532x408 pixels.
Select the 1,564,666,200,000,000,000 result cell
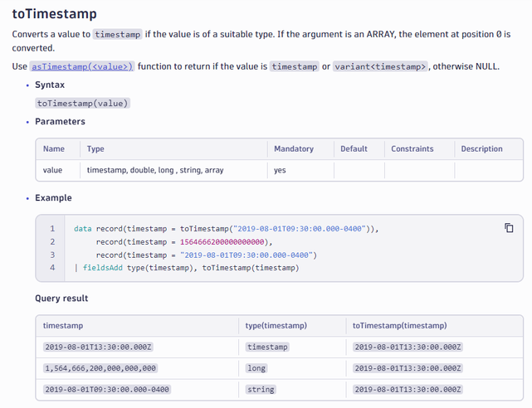pyautogui.click(x=100, y=368)
